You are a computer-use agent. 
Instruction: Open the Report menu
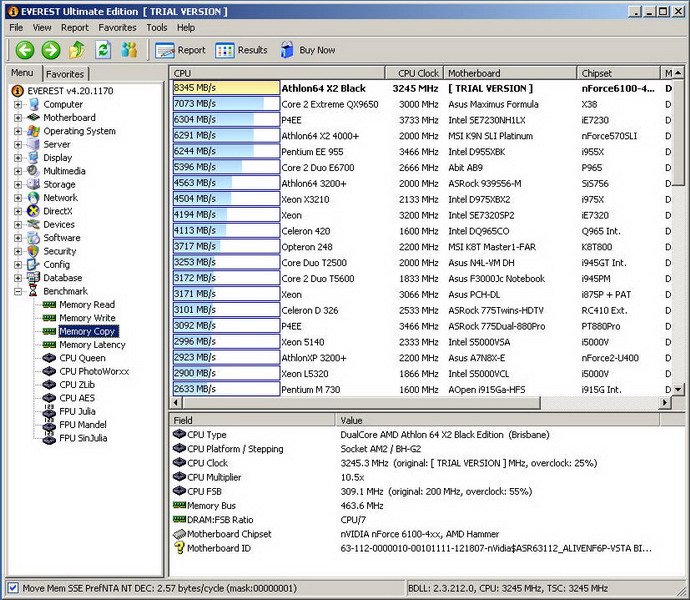coord(75,27)
